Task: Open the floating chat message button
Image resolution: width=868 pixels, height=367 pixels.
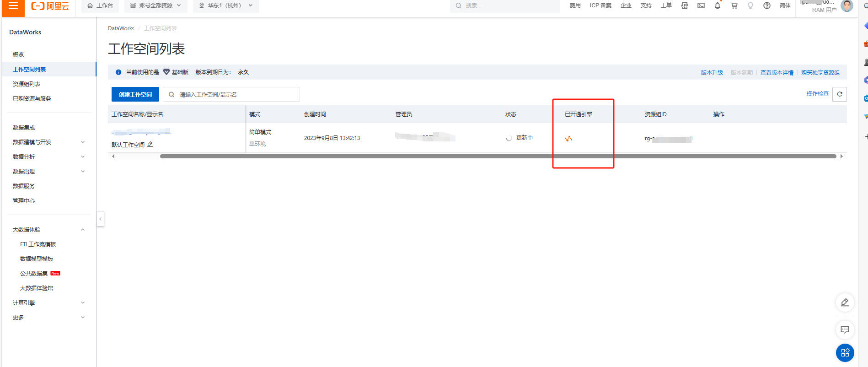Action: [845, 329]
